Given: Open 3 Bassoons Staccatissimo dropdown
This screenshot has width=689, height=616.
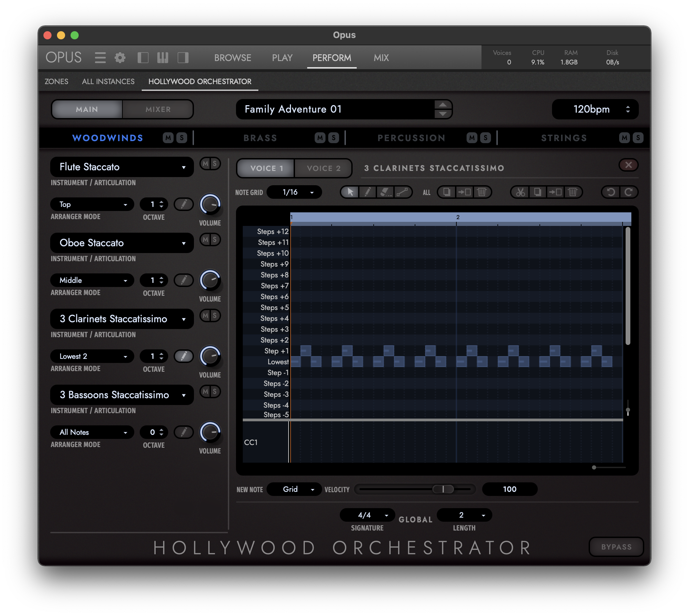Looking at the screenshot, I should [122, 395].
